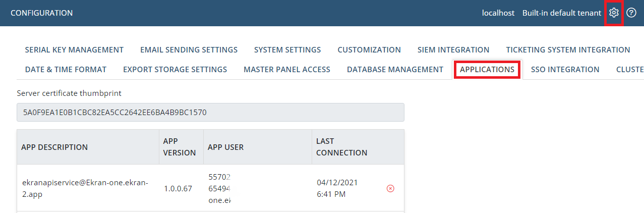
Task: Sort by App Description column header
Action: point(54,147)
